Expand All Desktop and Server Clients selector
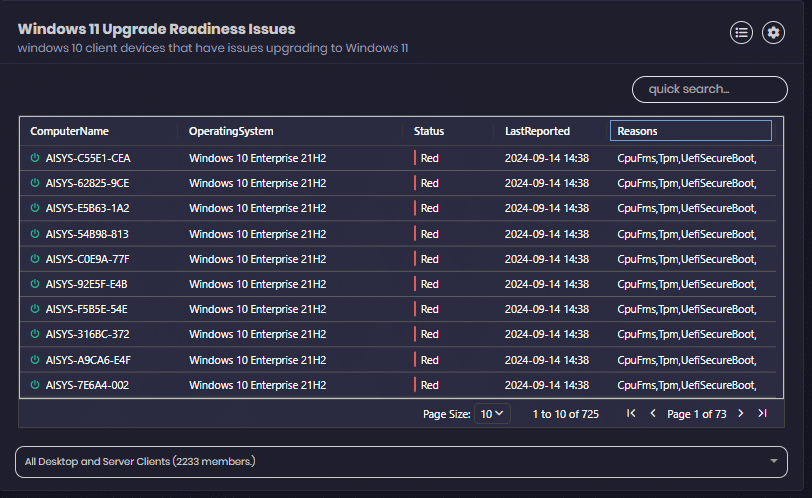This screenshot has height=498, width=812. pos(401,461)
